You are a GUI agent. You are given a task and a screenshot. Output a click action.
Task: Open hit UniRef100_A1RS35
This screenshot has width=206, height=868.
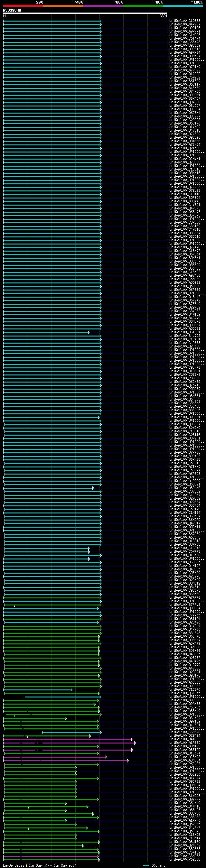point(185,743)
